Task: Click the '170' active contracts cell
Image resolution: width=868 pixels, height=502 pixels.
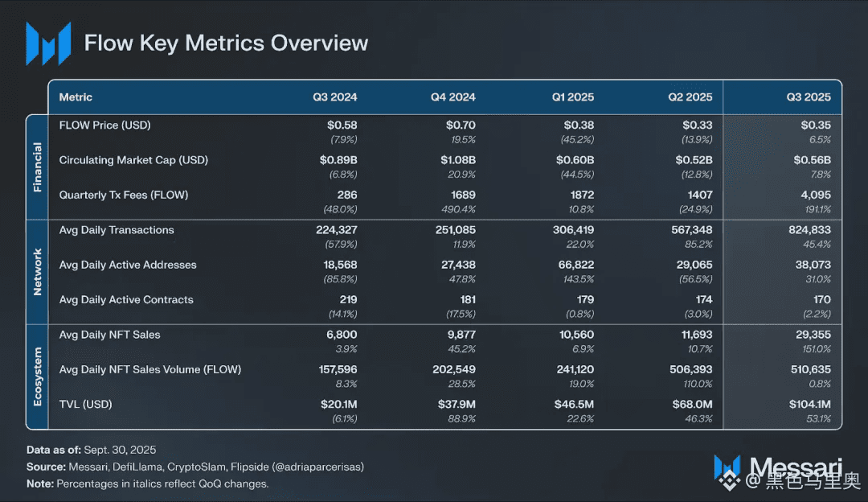Action: (822, 300)
